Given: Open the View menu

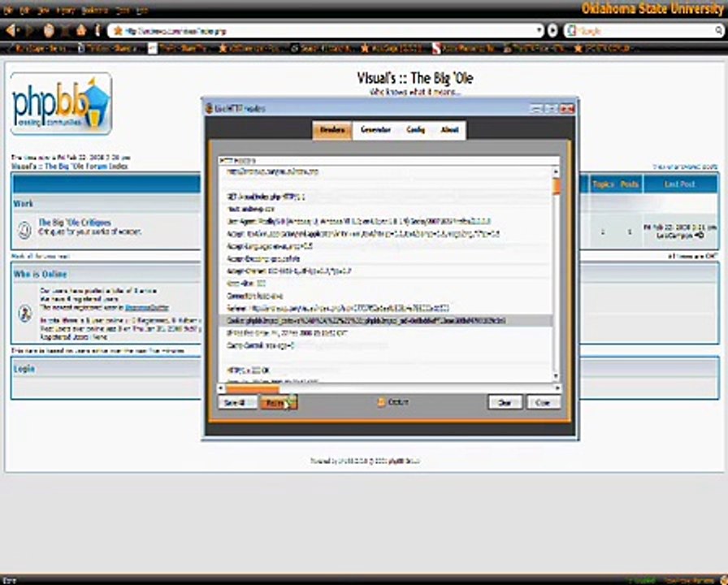Looking at the screenshot, I should pyautogui.click(x=43, y=10).
